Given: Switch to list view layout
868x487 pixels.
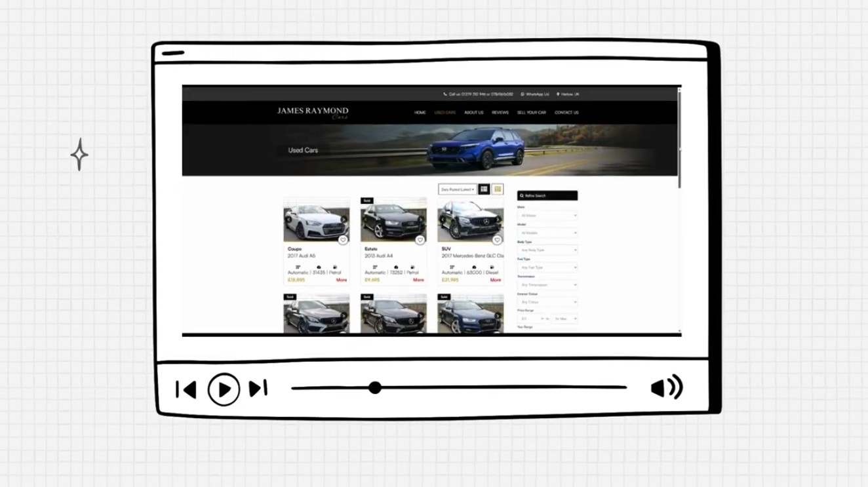Looking at the screenshot, I should coord(484,189).
